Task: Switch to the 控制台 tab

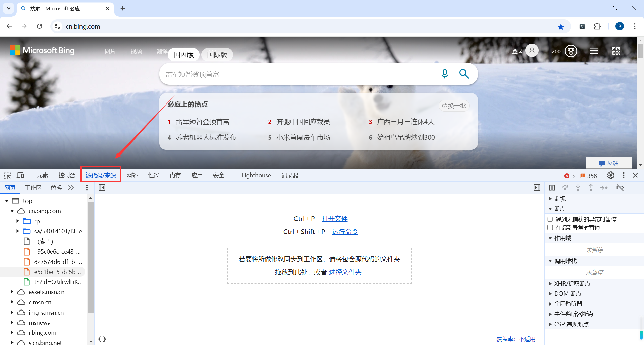Action: tap(67, 175)
